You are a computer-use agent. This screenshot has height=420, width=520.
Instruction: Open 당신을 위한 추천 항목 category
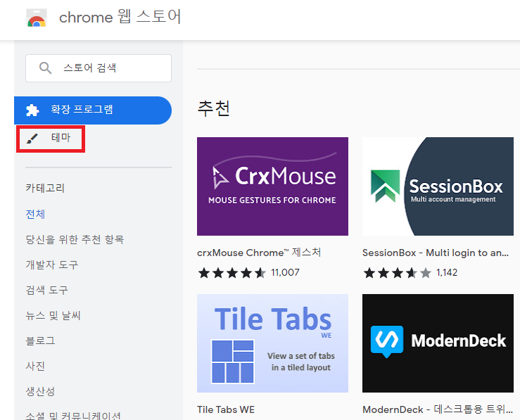(75, 239)
